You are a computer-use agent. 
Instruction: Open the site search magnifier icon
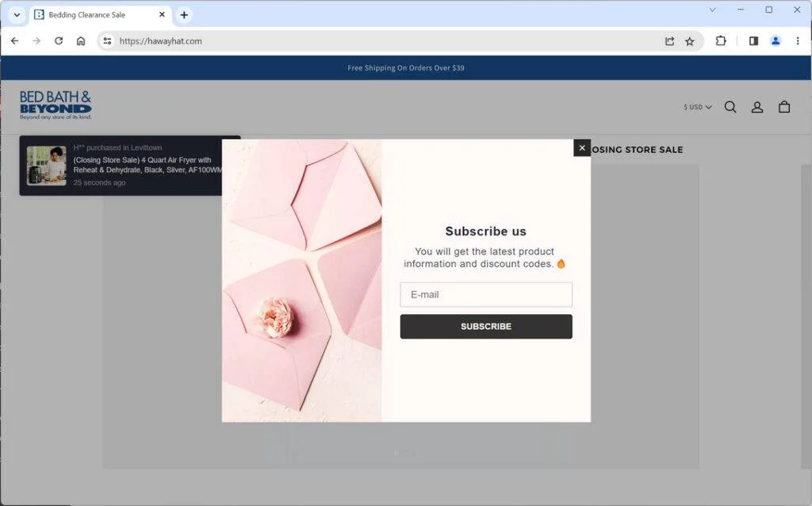730,107
